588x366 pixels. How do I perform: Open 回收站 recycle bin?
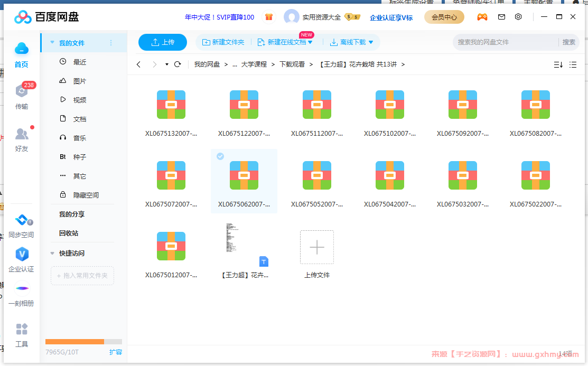point(69,233)
